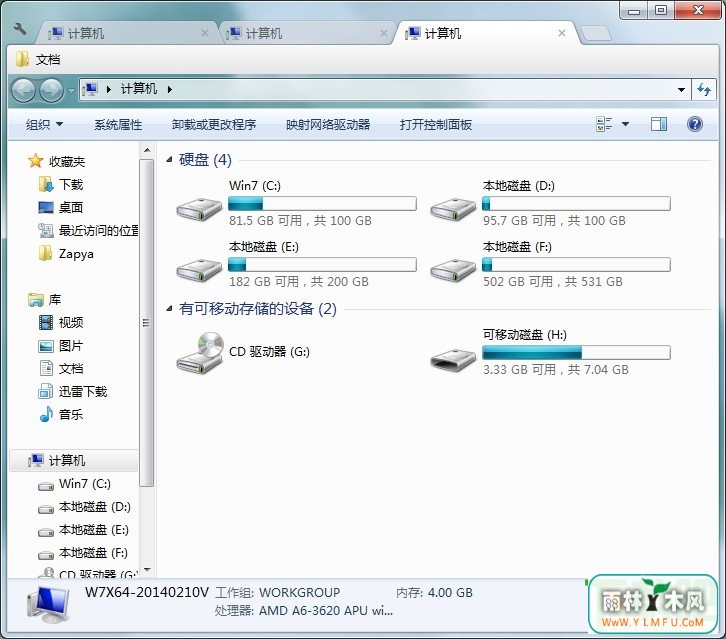Image resolution: width=726 pixels, height=639 pixels.
Task: Open the 本地磁盘 (E:) drive icon
Action: [200, 269]
